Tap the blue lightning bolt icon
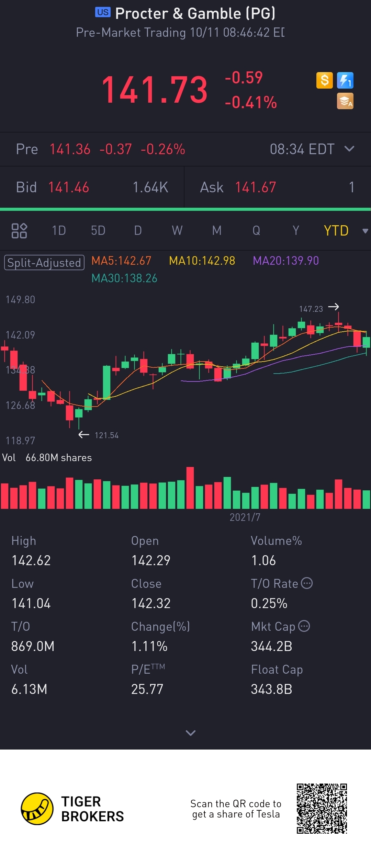 point(345,80)
